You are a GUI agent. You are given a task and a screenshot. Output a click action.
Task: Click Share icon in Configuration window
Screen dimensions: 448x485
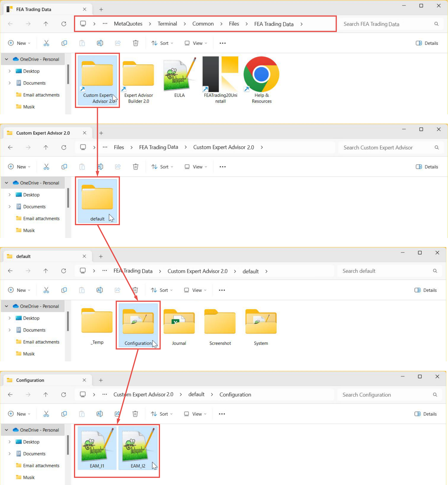click(117, 414)
